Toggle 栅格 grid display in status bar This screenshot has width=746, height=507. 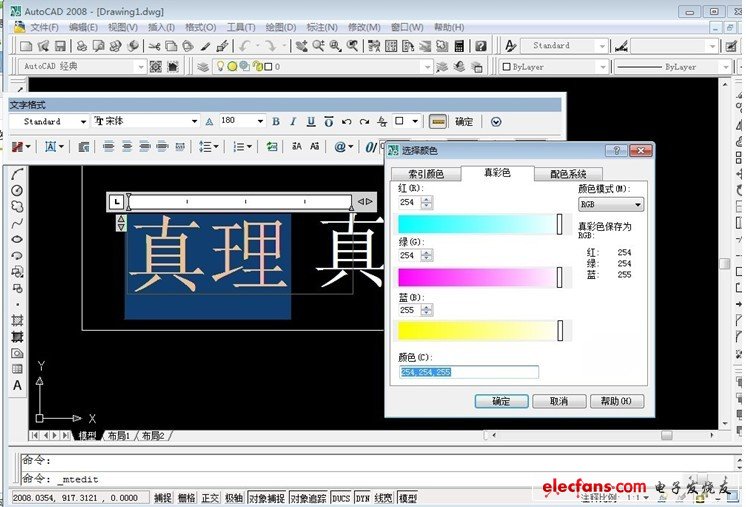pyautogui.click(x=186, y=497)
